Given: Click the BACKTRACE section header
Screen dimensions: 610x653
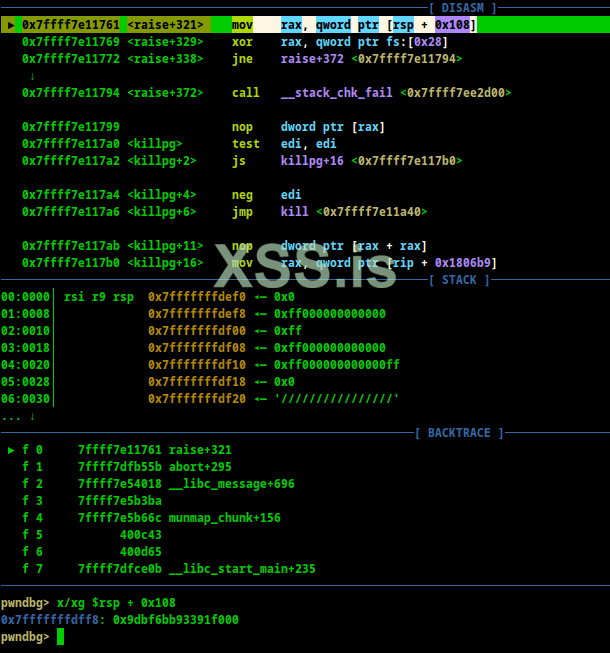Looking at the screenshot, I should pyautogui.click(x=459, y=433).
